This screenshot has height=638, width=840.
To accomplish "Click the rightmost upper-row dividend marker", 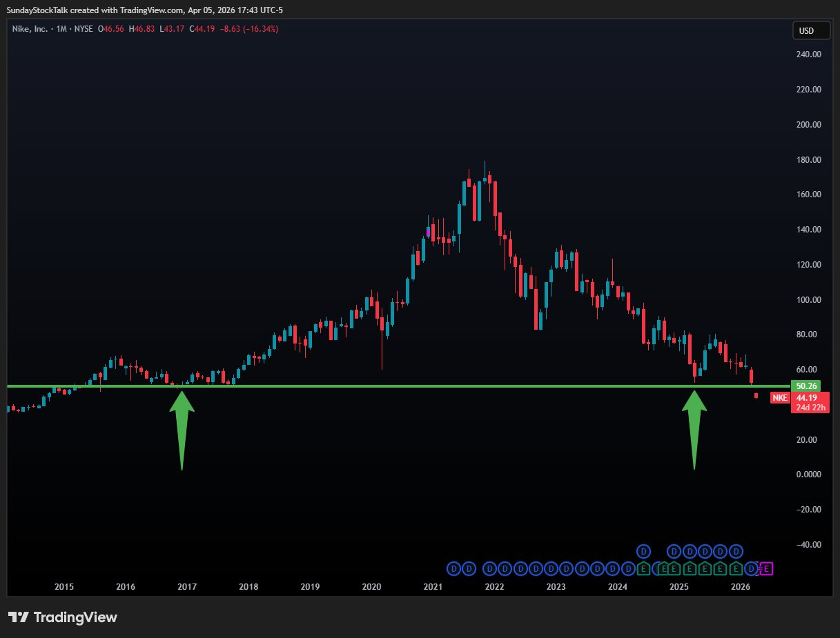I will pos(736,551).
